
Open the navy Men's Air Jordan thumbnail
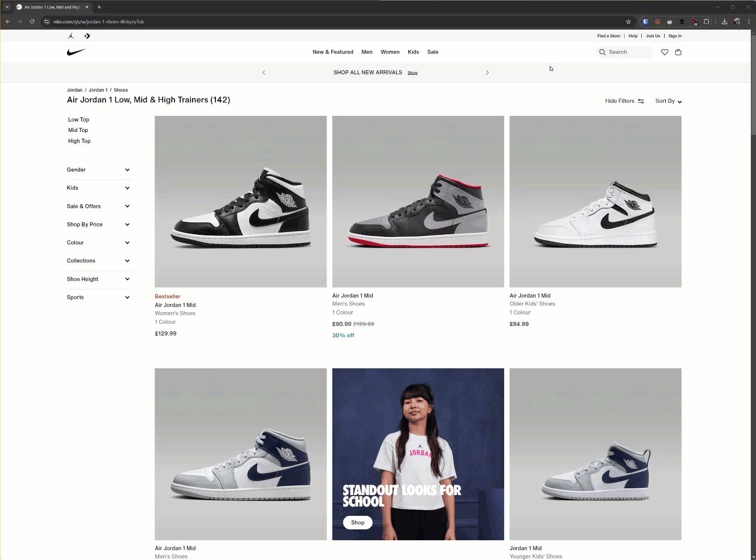click(x=240, y=454)
